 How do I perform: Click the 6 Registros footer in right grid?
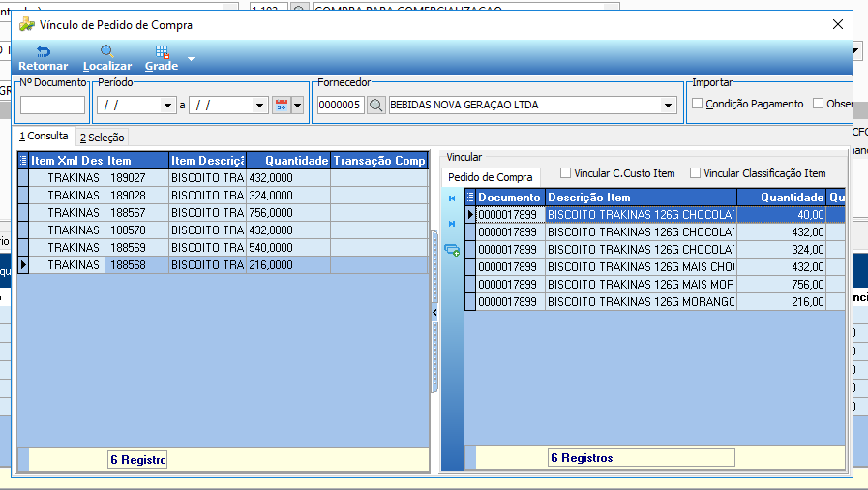point(642,458)
